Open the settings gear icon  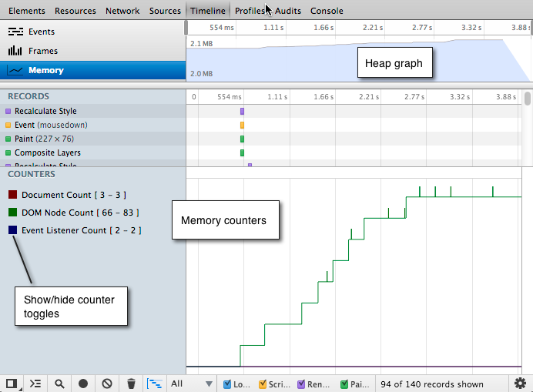520,383
